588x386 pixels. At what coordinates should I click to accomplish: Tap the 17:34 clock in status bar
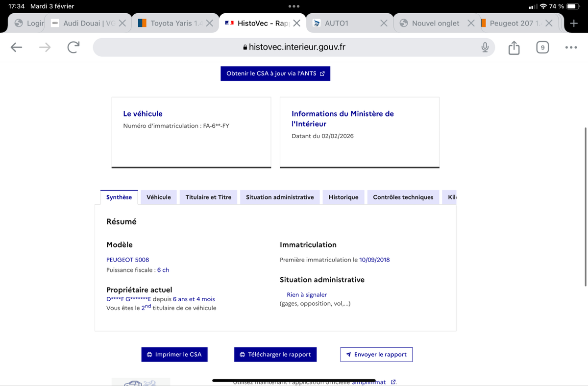point(17,6)
